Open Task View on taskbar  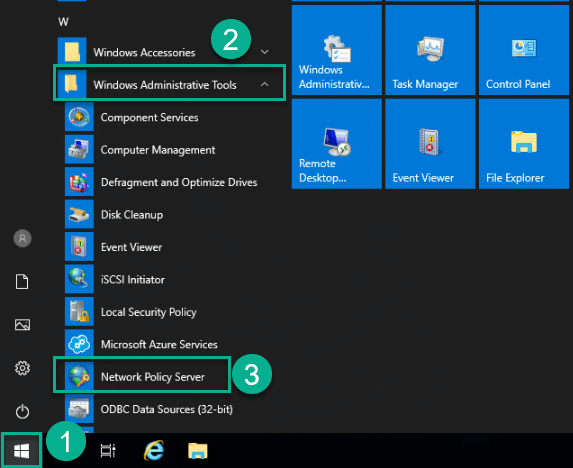(x=108, y=451)
